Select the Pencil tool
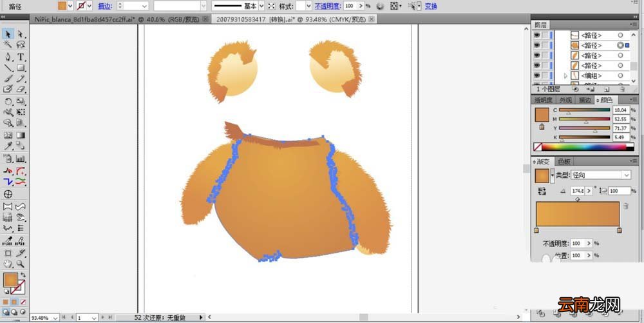This screenshot has height=323, width=644. 21,79
